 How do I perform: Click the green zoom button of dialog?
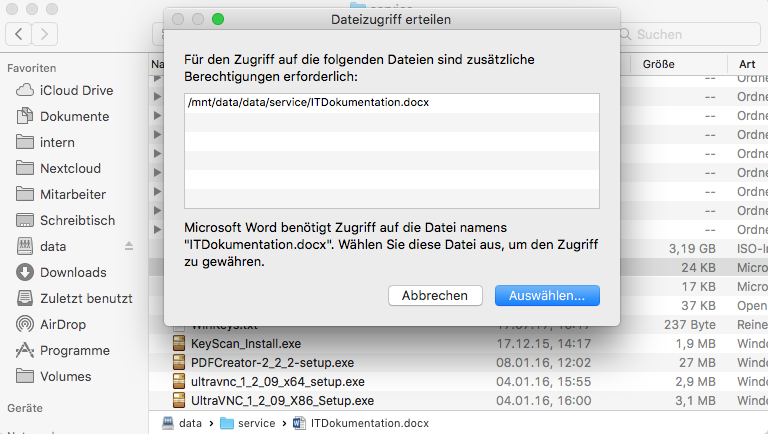tap(218, 19)
